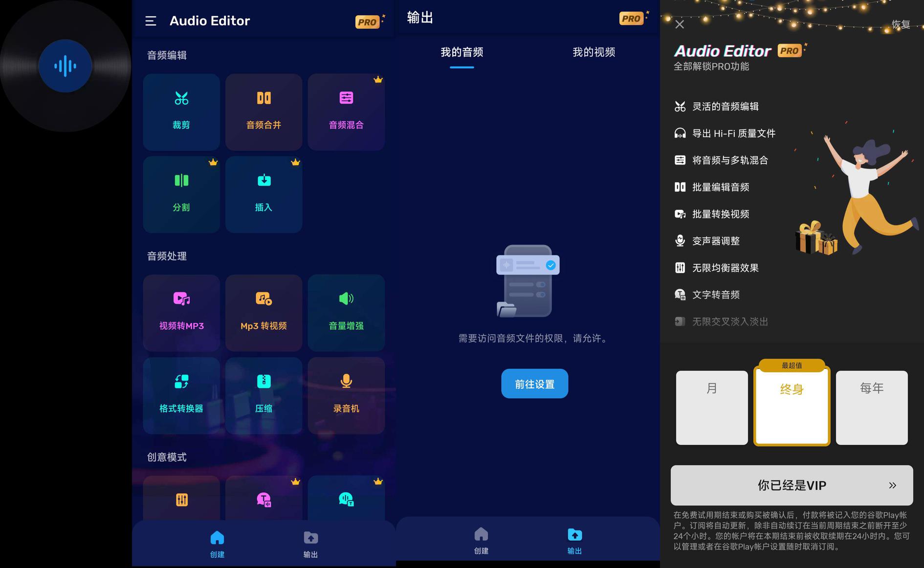Open the Mp3 转视频 tool

(264, 312)
